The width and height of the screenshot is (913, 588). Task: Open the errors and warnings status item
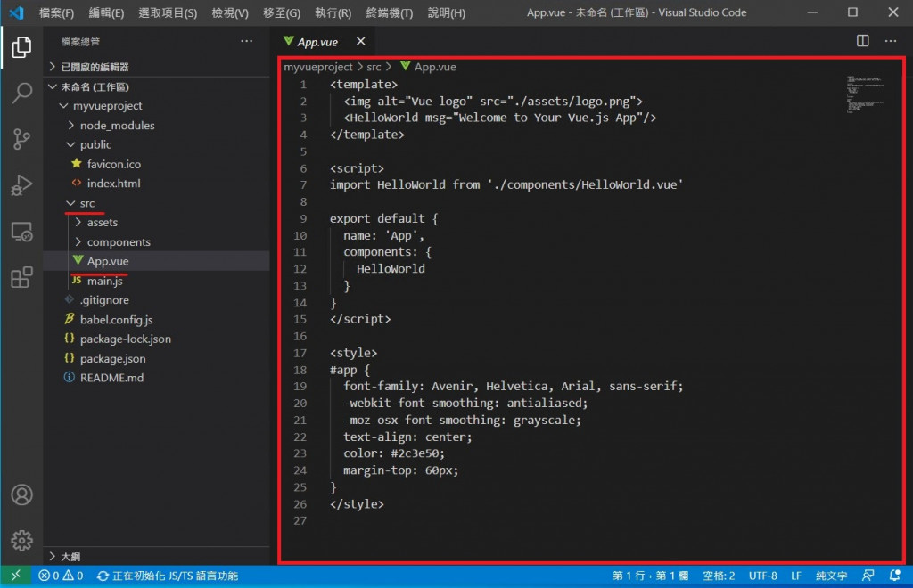(61, 576)
